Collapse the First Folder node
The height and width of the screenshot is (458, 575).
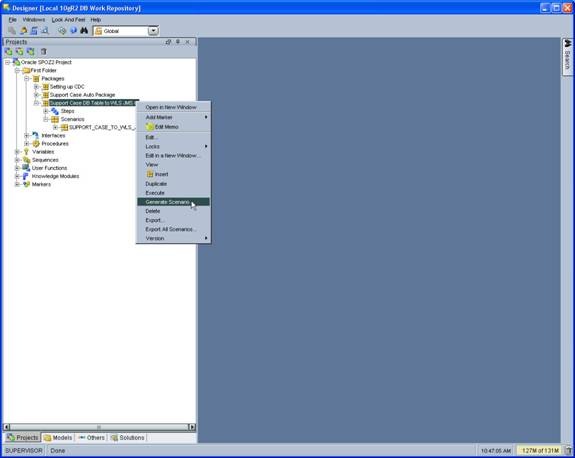pyautogui.click(x=17, y=70)
